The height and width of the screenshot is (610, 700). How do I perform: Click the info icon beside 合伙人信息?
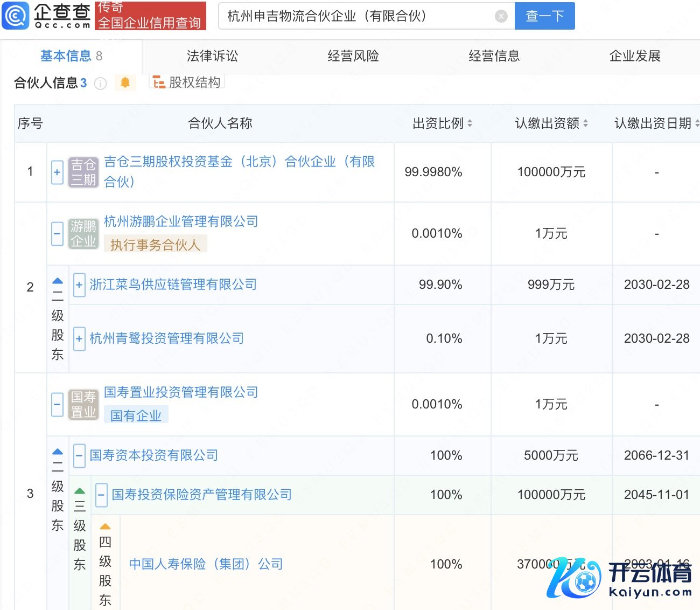100,84
